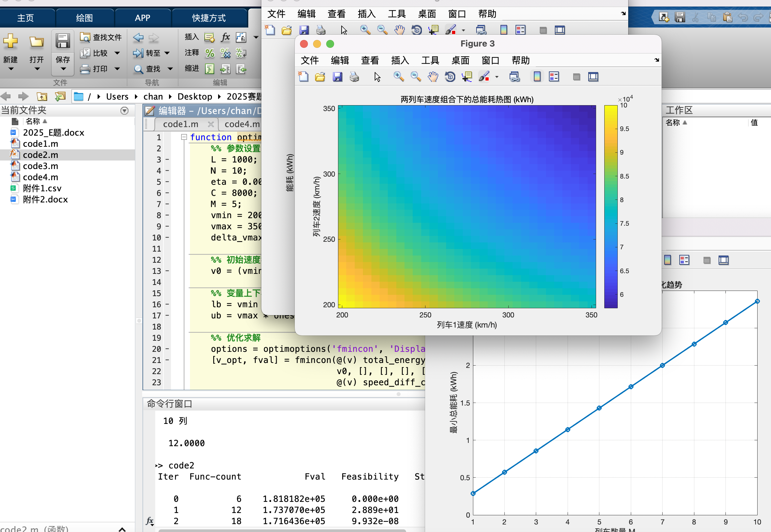This screenshot has height=532, width=771.
Task: Go up one folder level icon
Action: tap(42, 97)
